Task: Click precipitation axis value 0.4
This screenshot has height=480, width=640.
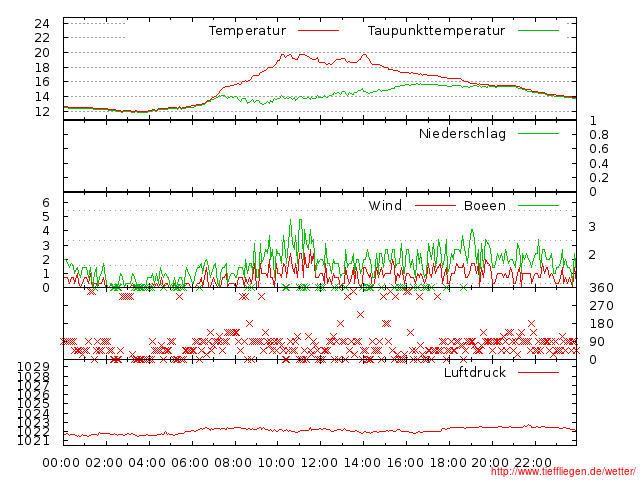Action: coord(599,164)
